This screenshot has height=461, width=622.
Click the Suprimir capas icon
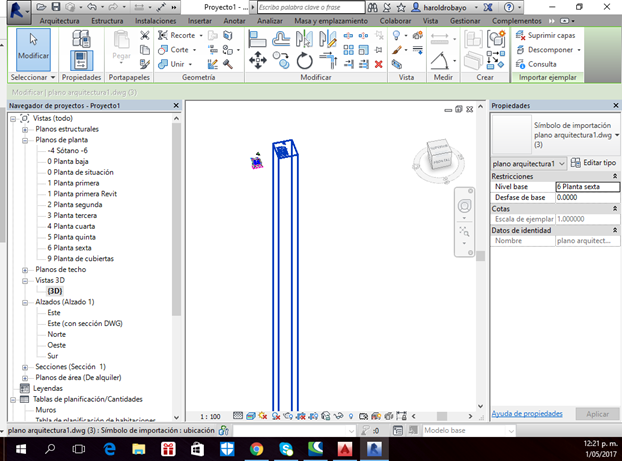pyautogui.click(x=520, y=35)
